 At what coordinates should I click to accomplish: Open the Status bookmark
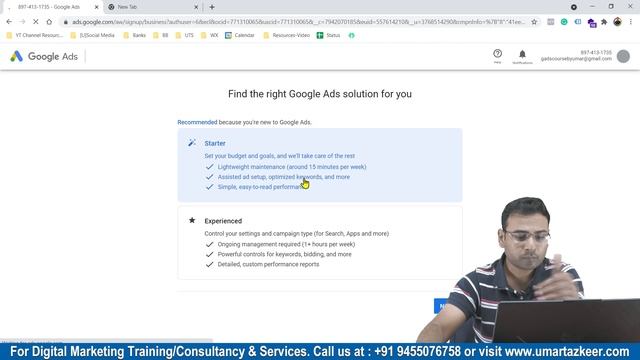click(329, 36)
